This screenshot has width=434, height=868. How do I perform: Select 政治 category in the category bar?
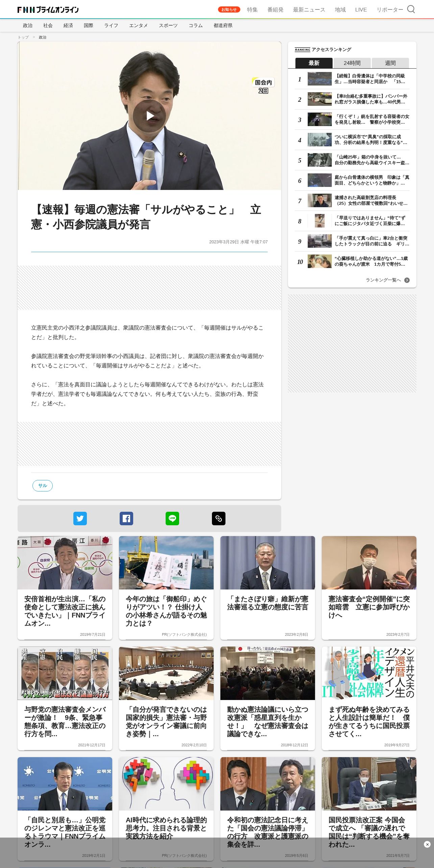point(28,25)
